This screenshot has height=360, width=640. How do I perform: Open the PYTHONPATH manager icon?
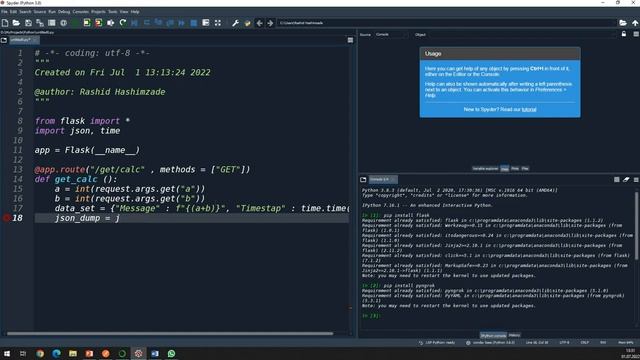tap(247, 23)
